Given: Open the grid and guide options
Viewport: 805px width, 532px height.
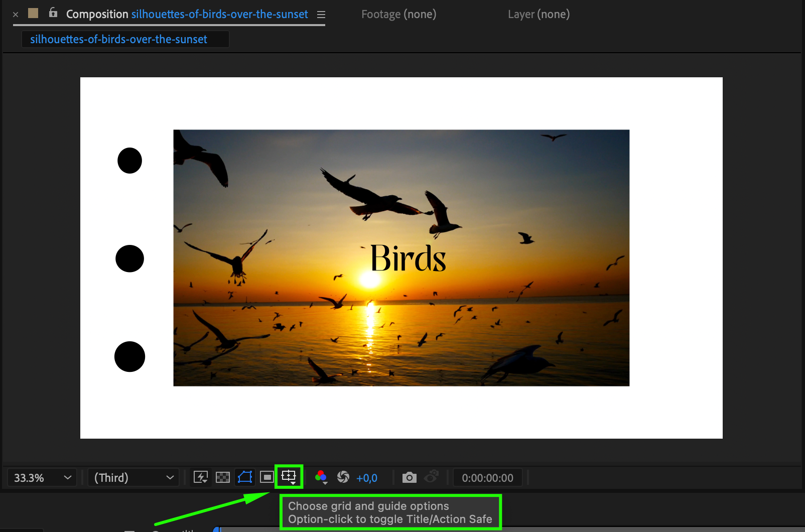Looking at the screenshot, I should pyautogui.click(x=289, y=476).
